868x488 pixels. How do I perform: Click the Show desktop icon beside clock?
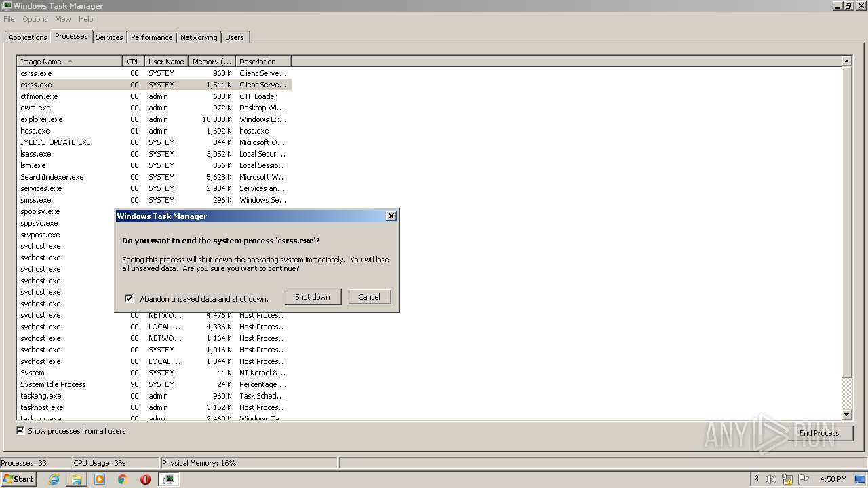click(x=861, y=479)
